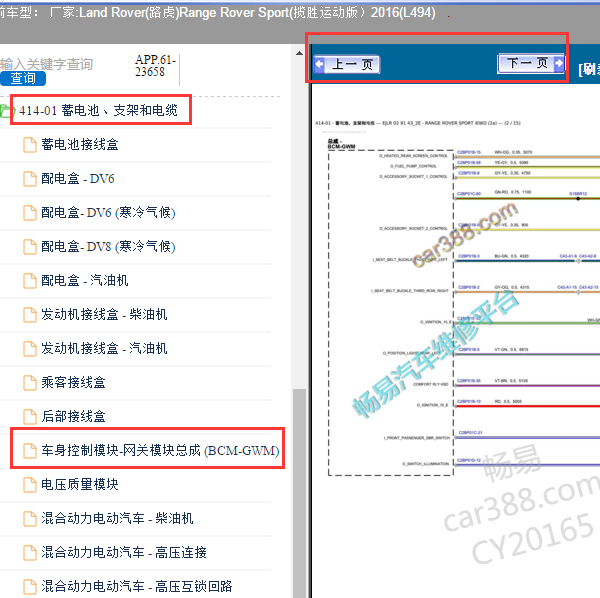Click page icon beside 车身控制模块-网关模块总成
The height and width of the screenshot is (598, 600).
30,451
